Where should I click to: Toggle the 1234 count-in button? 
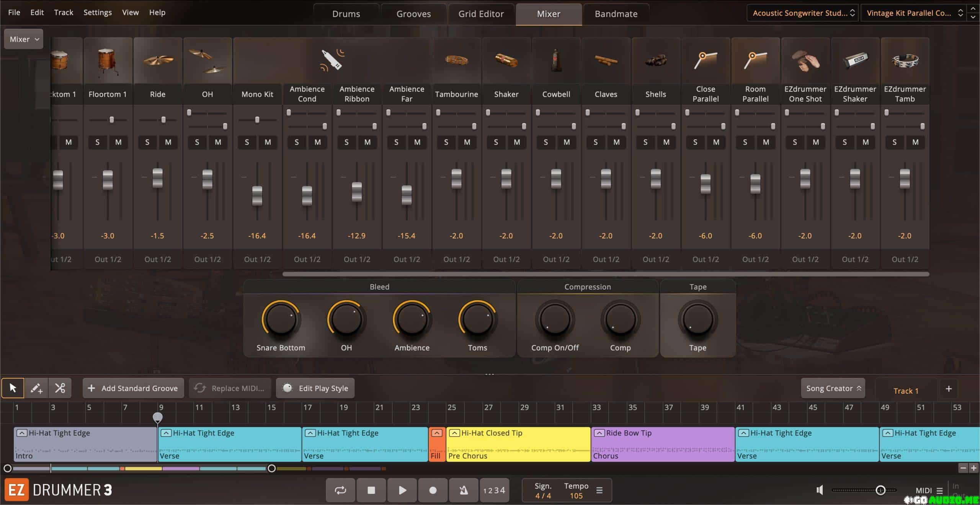click(x=494, y=490)
